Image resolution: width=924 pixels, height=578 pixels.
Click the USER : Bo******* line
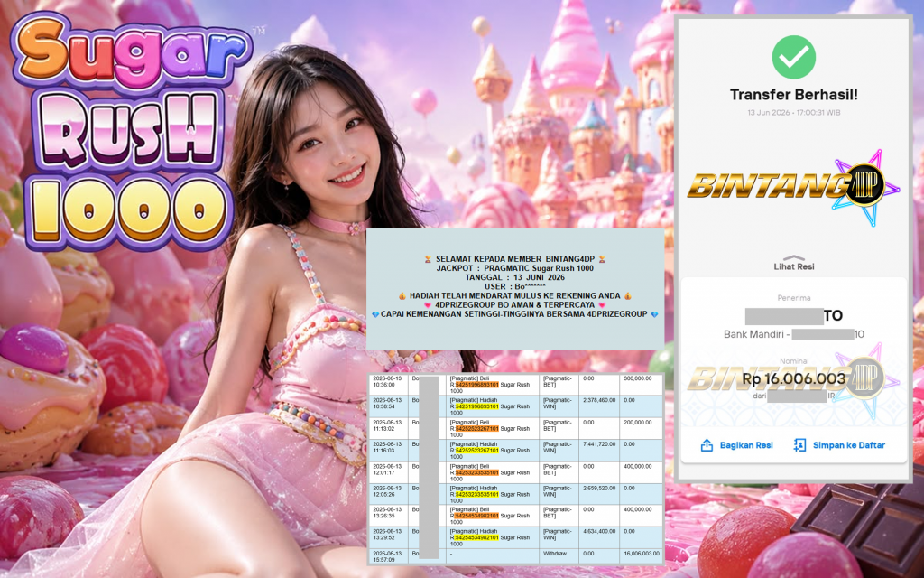[x=515, y=286]
